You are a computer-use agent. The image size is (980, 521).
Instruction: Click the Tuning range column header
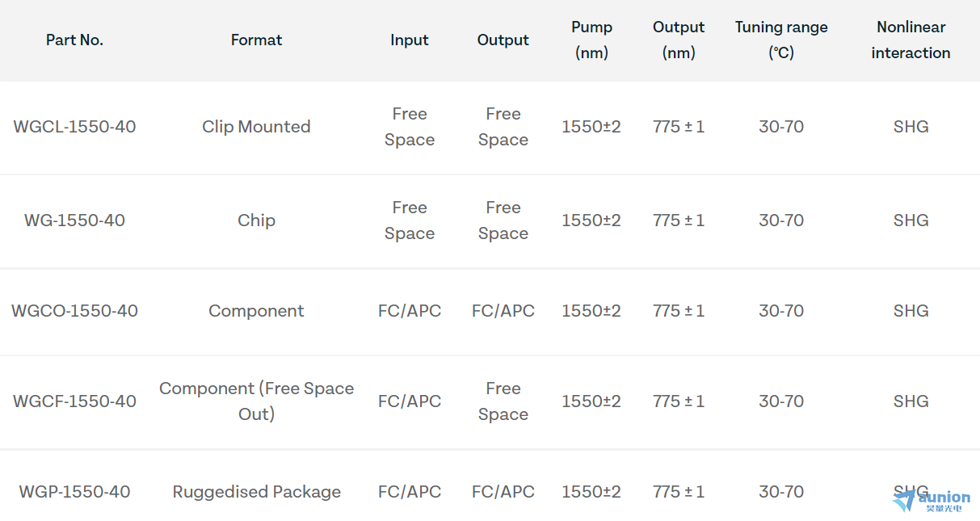(781, 40)
